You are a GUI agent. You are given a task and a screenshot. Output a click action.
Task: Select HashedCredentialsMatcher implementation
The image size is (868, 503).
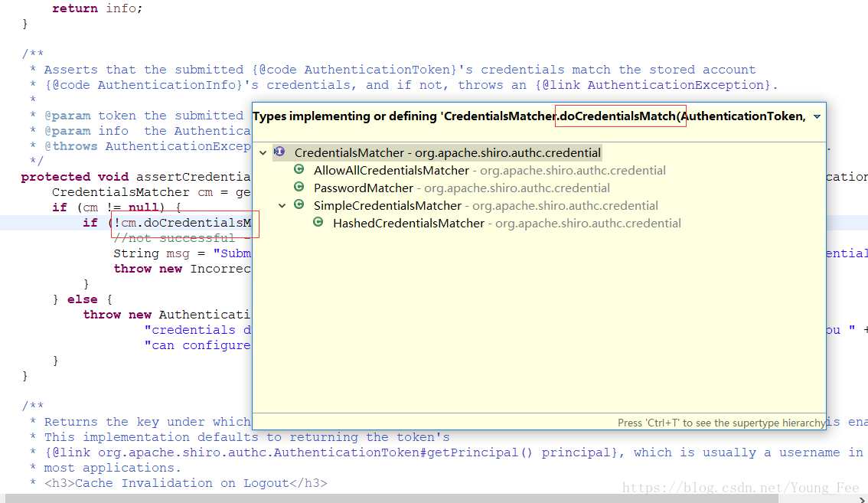(x=507, y=224)
